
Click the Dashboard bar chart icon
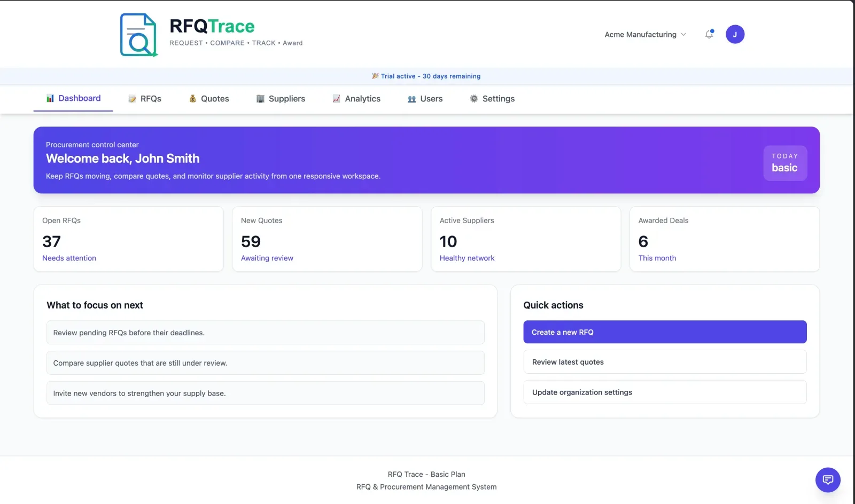coord(50,98)
